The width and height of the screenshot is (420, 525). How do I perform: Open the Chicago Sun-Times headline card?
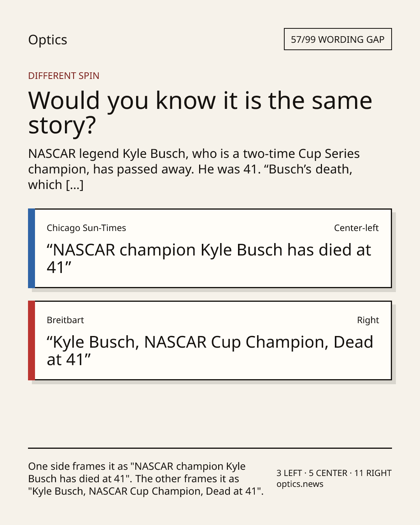tap(210, 248)
